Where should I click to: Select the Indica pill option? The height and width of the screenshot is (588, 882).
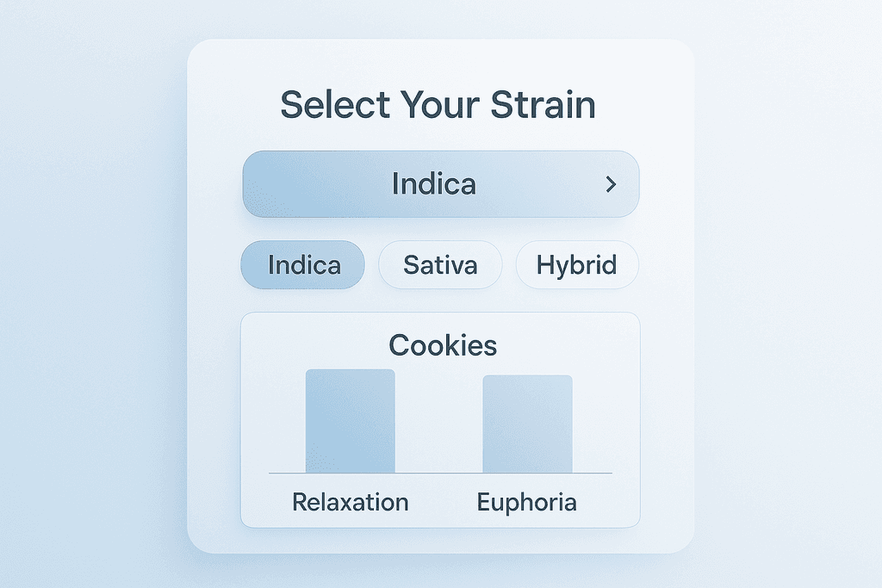tap(303, 264)
